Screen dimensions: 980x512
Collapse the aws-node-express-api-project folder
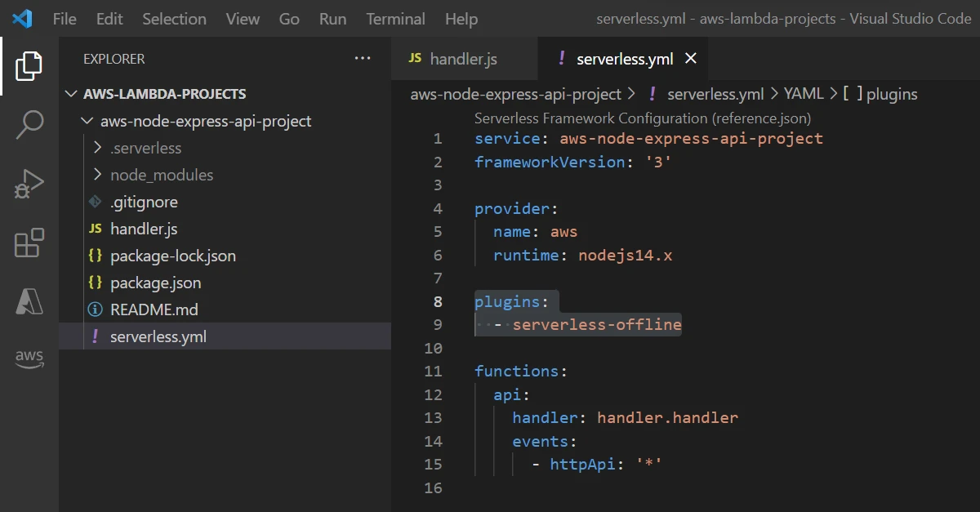[x=88, y=121]
